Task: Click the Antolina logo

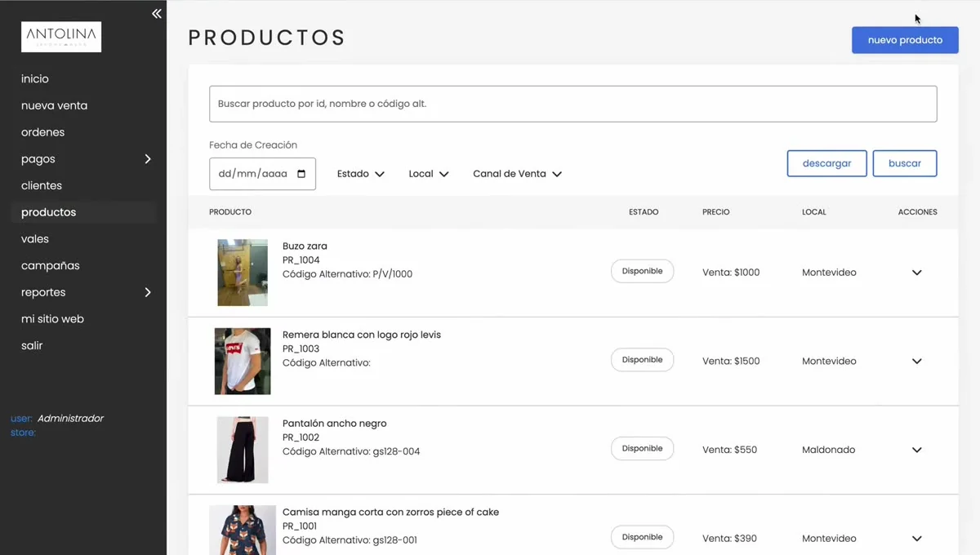Action: [61, 37]
